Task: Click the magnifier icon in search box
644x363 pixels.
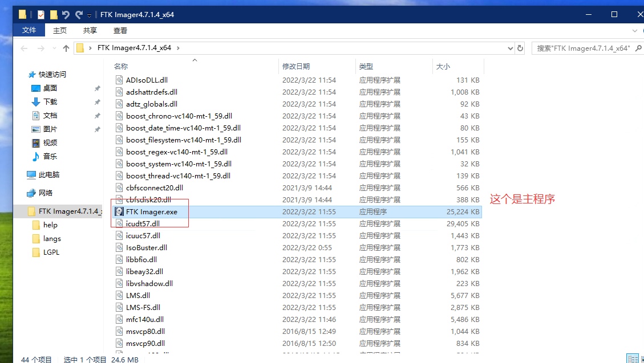Action: pyautogui.click(x=637, y=48)
